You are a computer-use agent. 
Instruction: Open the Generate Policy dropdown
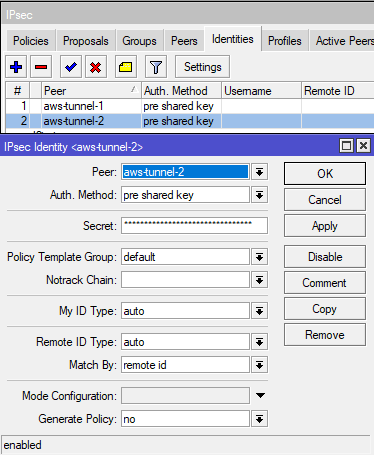259,419
